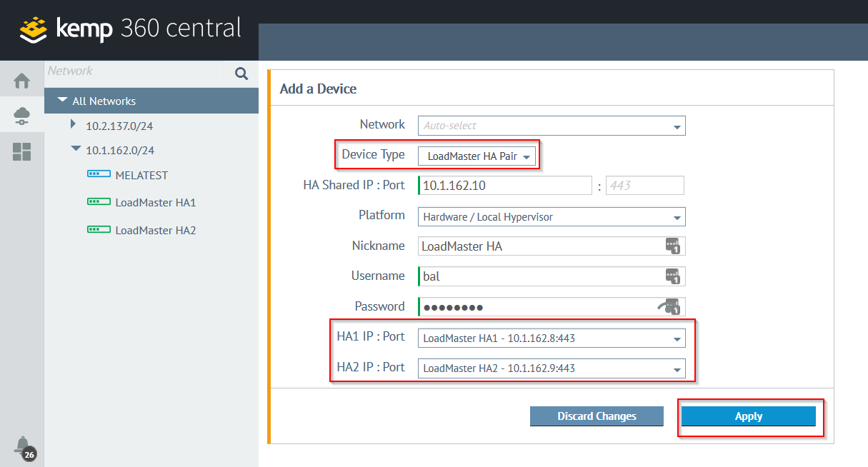Click the Discard Changes button

[597, 416]
